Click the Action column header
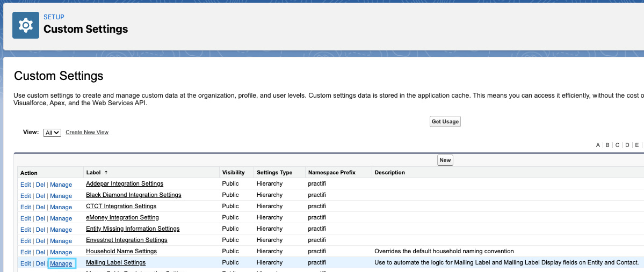Image resolution: width=644 pixels, height=272 pixels. 29,173
